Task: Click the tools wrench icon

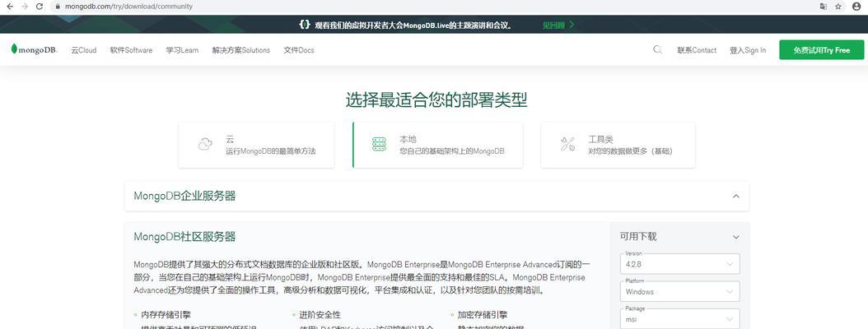Action: coord(567,144)
